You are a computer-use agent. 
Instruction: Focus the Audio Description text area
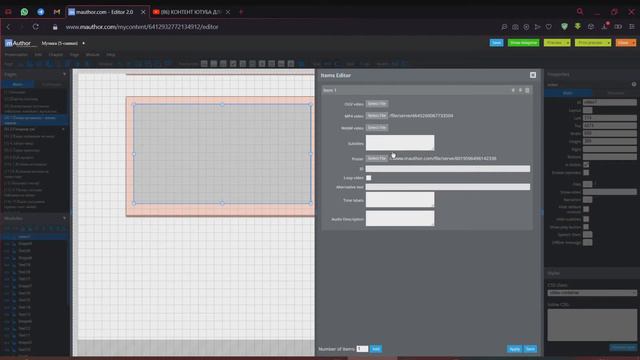(400, 218)
